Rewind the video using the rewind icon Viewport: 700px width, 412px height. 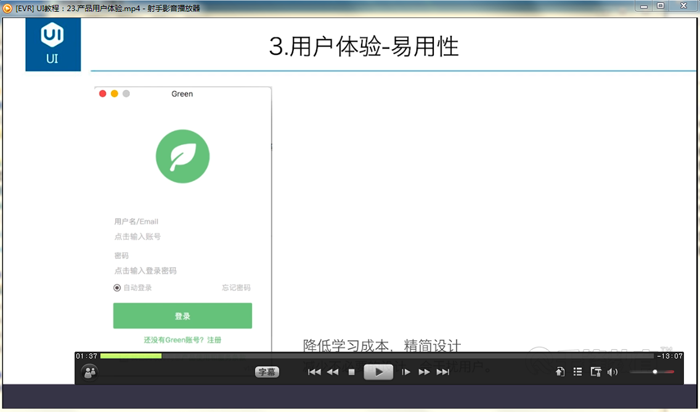pyautogui.click(x=333, y=372)
